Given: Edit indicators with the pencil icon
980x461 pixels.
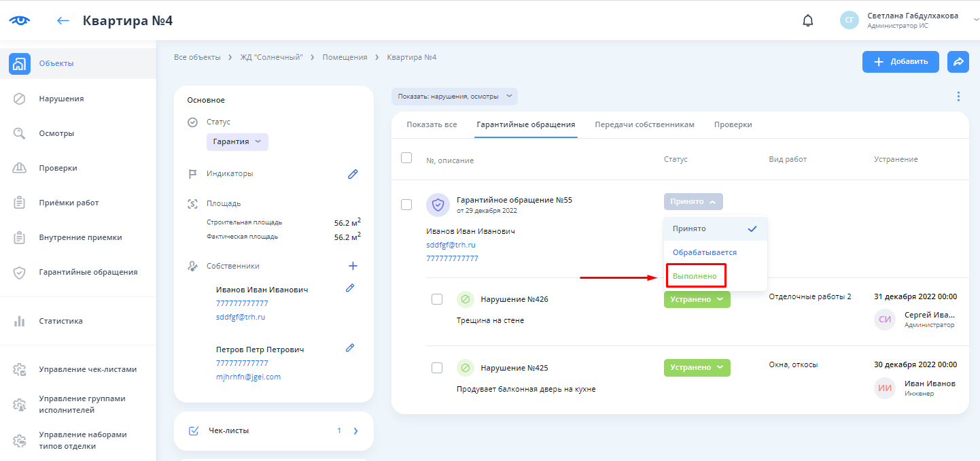Looking at the screenshot, I should pyautogui.click(x=353, y=174).
